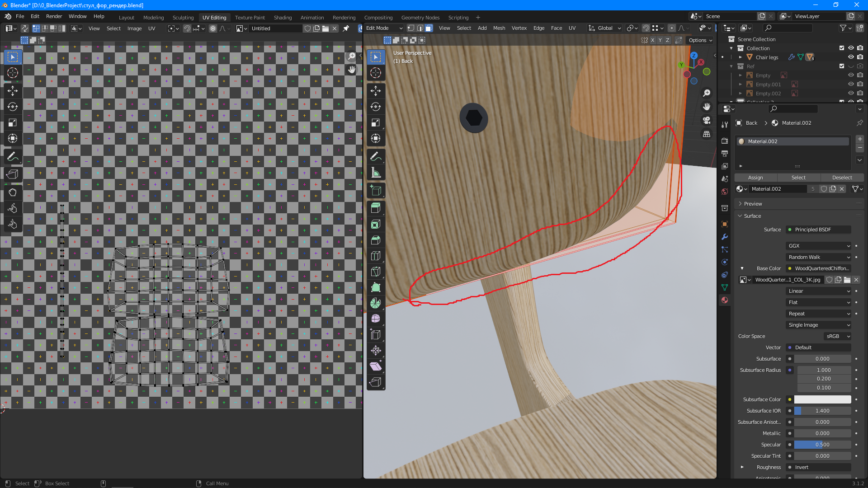This screenshot has height=488, width=868.
Task: Click the Subsurface Color swatch
Action: [x=822, y=399]
